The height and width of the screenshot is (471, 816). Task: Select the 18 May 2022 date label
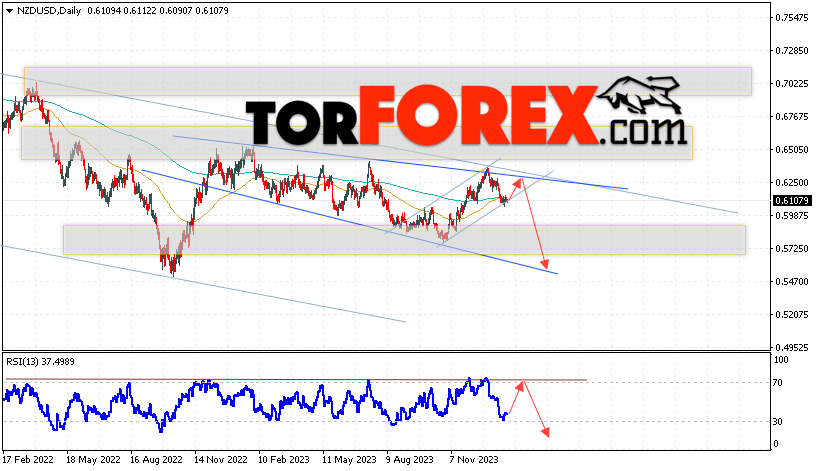click(93, 460)
